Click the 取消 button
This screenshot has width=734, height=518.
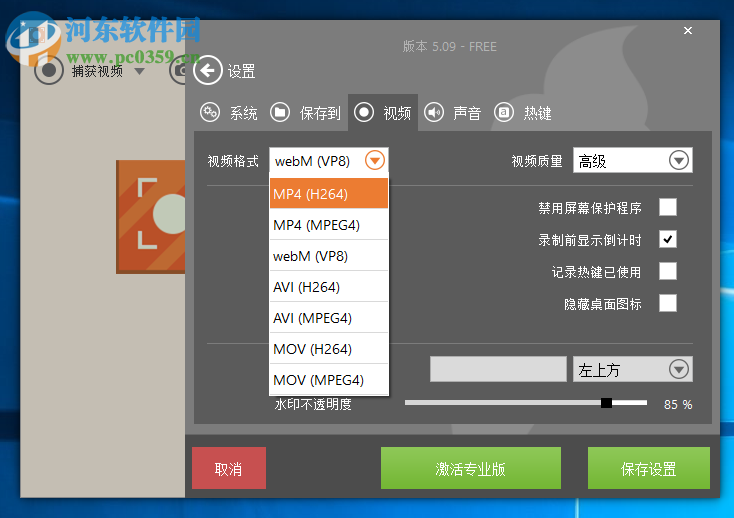pos(229,468)
